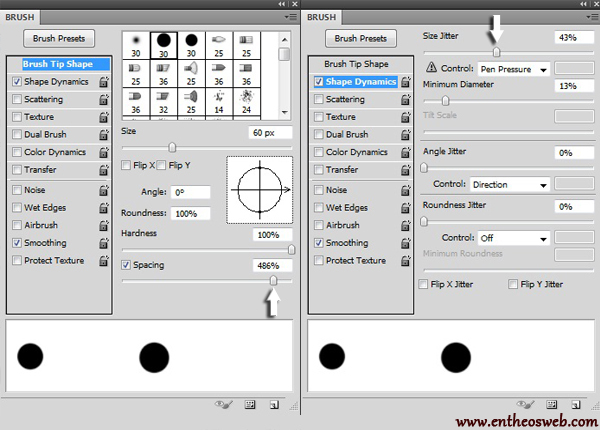Open the preset manager icon in right panel footer
Viewport: 600px width, 430px height.
(551, 405)
